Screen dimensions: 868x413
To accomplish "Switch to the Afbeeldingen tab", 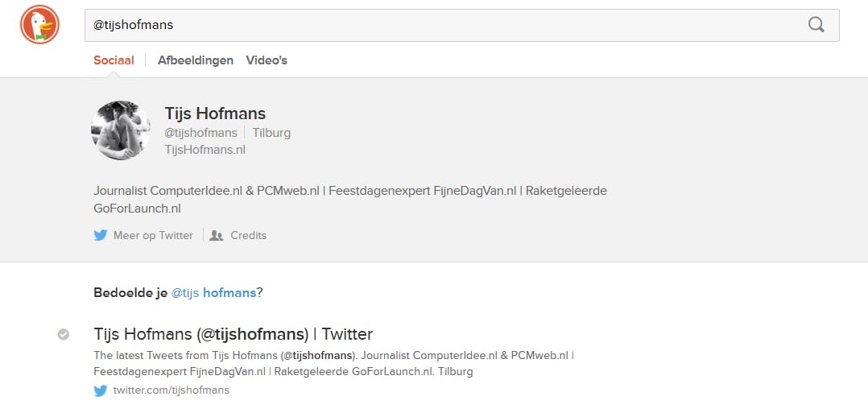I will 196,60.
